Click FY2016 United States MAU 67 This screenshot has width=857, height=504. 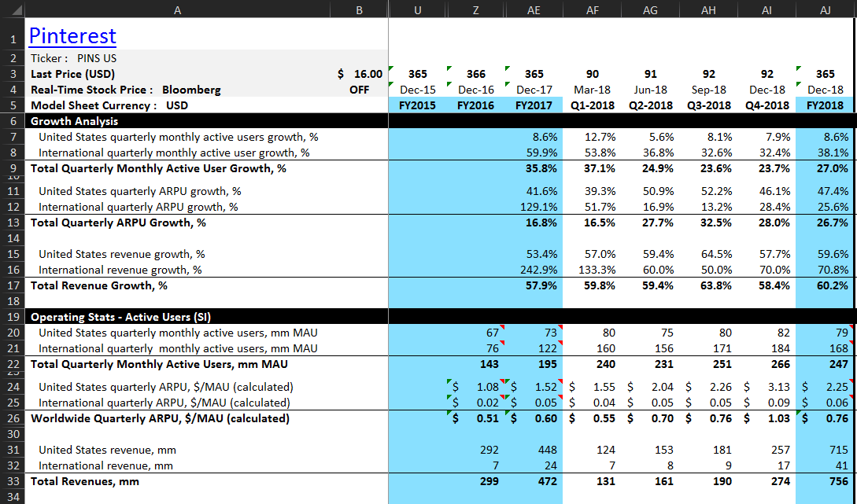(x=476, y=333)
